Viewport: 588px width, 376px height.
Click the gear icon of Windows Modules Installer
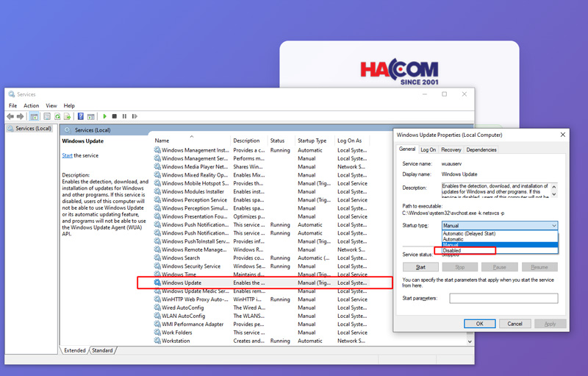[157, 191]
